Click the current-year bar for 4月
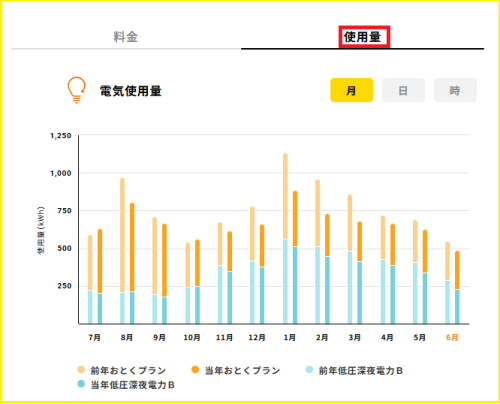 point(393,274)
